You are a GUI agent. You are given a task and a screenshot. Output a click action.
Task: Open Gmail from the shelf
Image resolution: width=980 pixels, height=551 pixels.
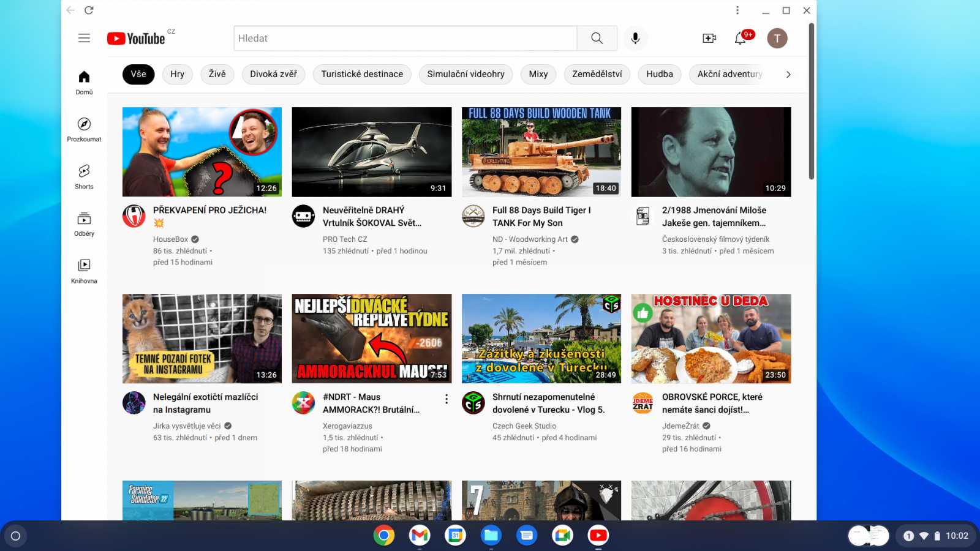(420, 536)
